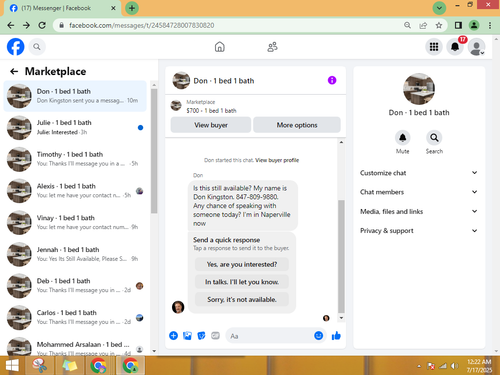This screenshot has width=500, height=375.
Task: Open Snipping Tool from the taskbar
Action: [x=40, y=366]
